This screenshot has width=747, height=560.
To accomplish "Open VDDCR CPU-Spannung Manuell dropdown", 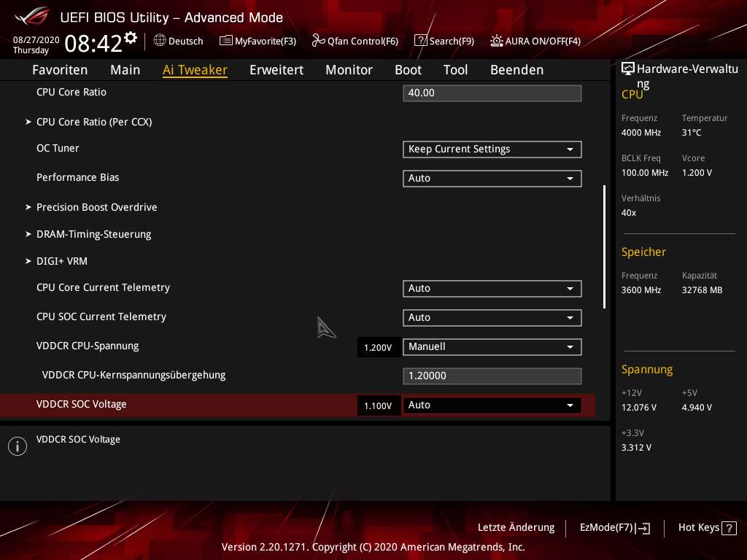I will [492, 346].
